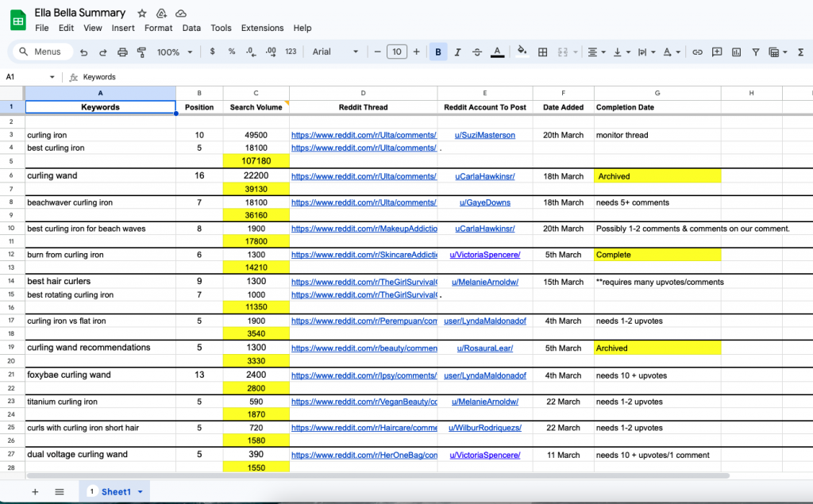Open the Extensions menu
813x504 pixels.
coord(262,28)
